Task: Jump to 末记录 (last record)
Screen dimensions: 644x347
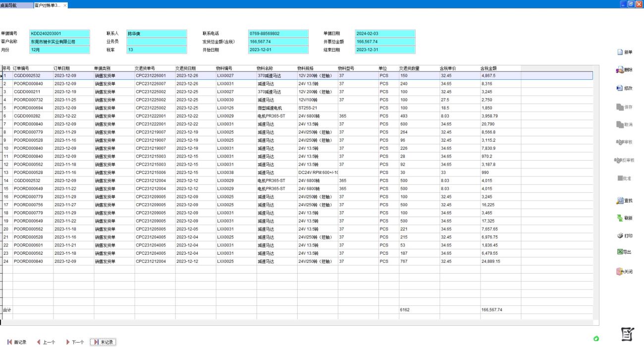Action: [x=104, y=342]
